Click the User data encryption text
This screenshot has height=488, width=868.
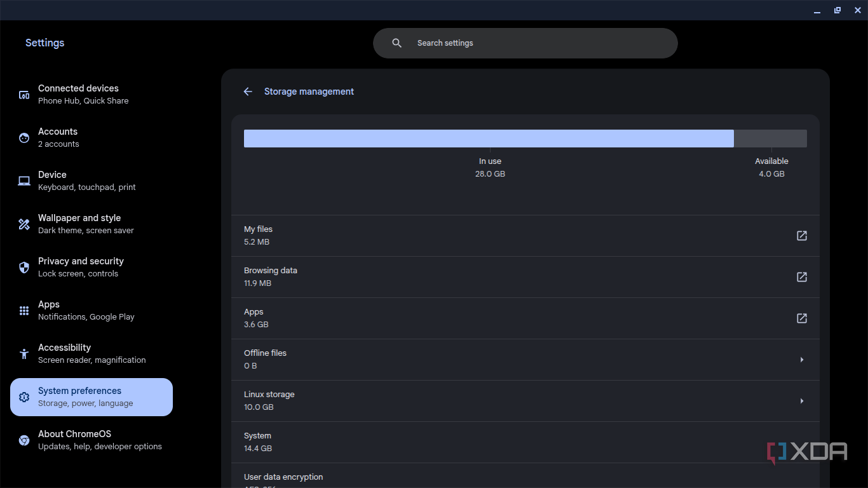pos(283,477)
